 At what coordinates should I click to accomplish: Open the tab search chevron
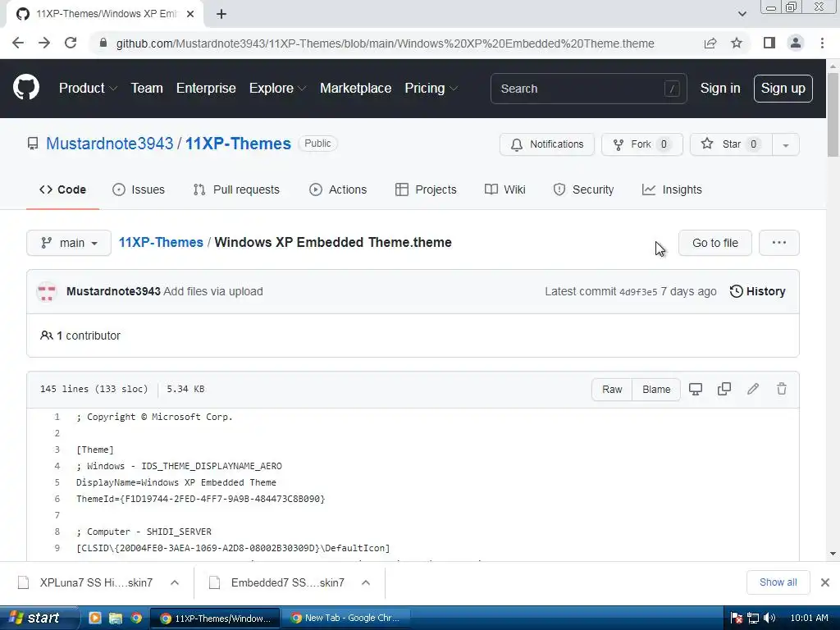742,14
